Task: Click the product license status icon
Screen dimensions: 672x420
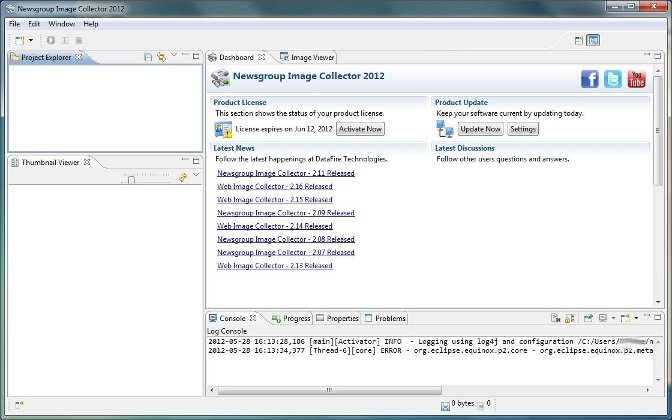Action: (x=223, y=129)
